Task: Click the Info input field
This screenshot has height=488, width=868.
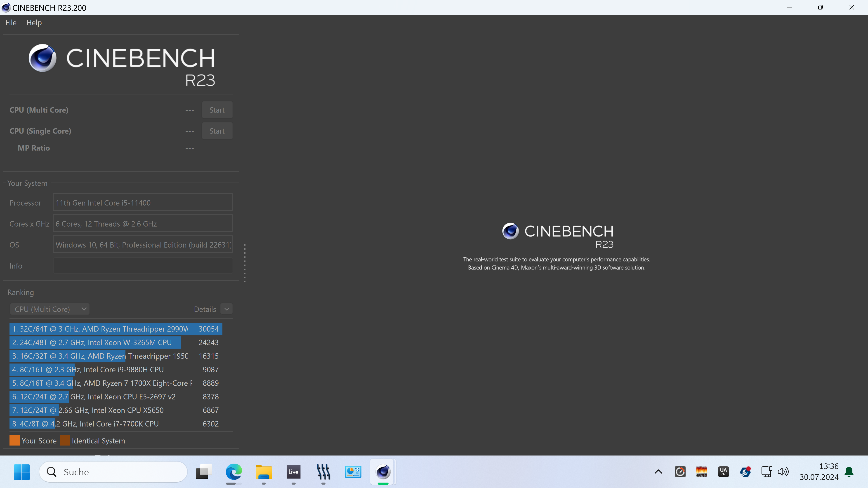Action: [x=143, y=266]
